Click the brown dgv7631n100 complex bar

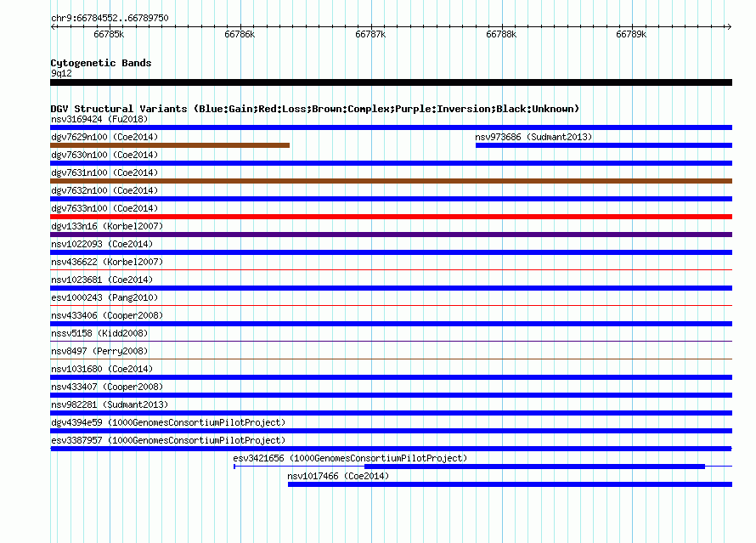click(x=391, y=181)
